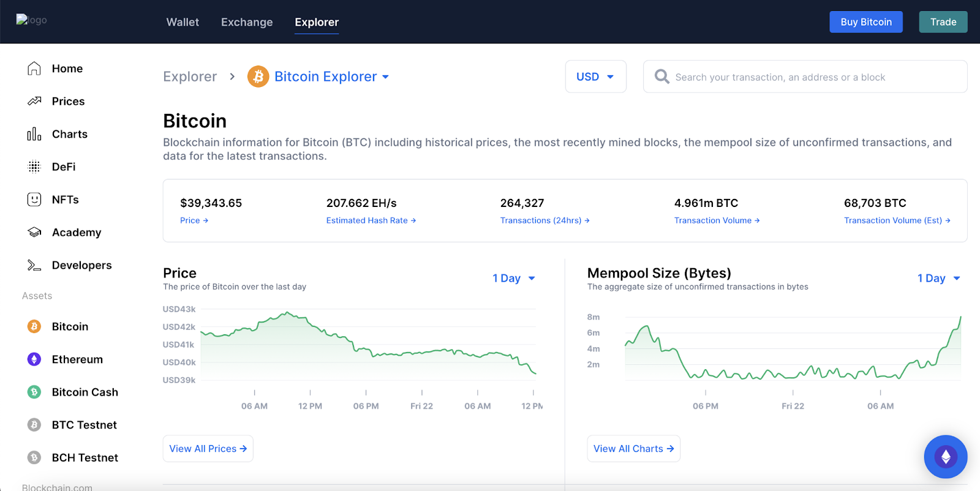The width and height of the screenshot is (980, 491).
Task: Click the Trade button
Action: point(943,22)
